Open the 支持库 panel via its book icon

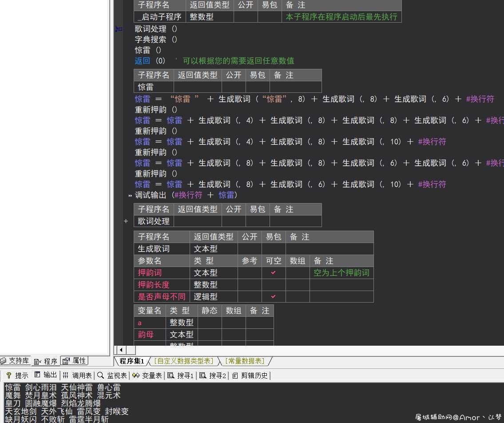click(3, 361)
